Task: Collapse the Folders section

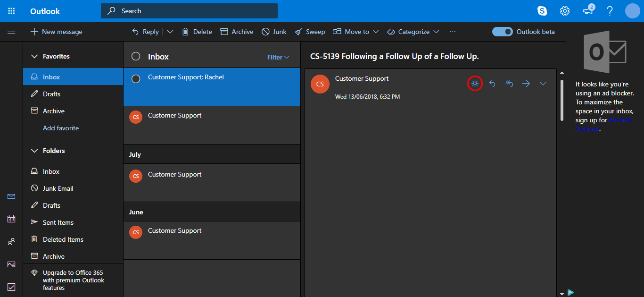Action: coord(34,151)
